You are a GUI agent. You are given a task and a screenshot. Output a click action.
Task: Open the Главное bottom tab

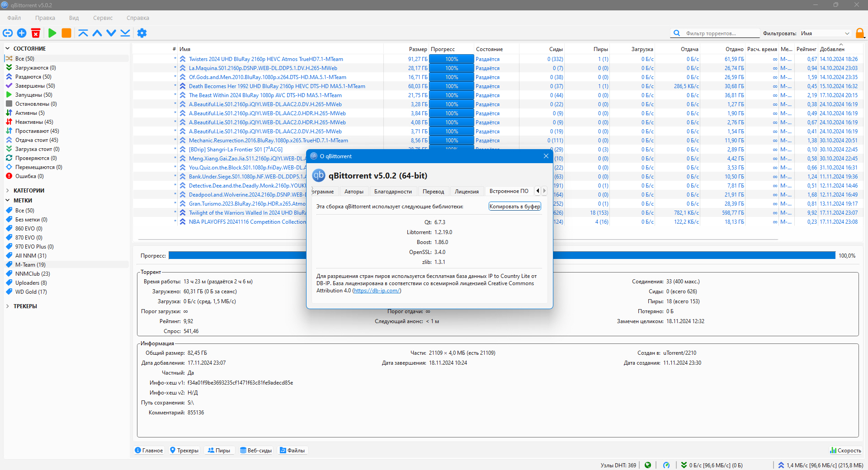(149, 451)
